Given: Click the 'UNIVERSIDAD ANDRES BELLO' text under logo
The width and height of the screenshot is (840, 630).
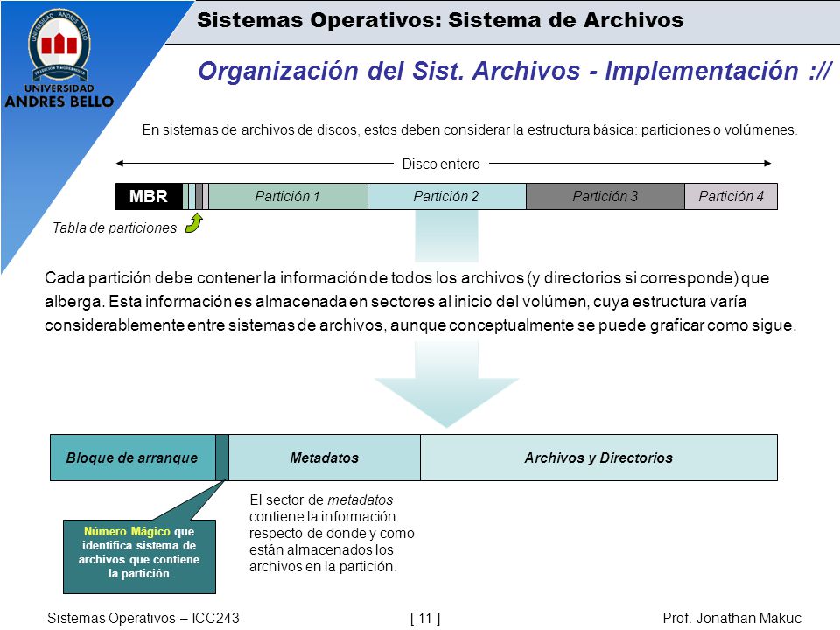Looking at the screenshot, I should click(59, 96).
